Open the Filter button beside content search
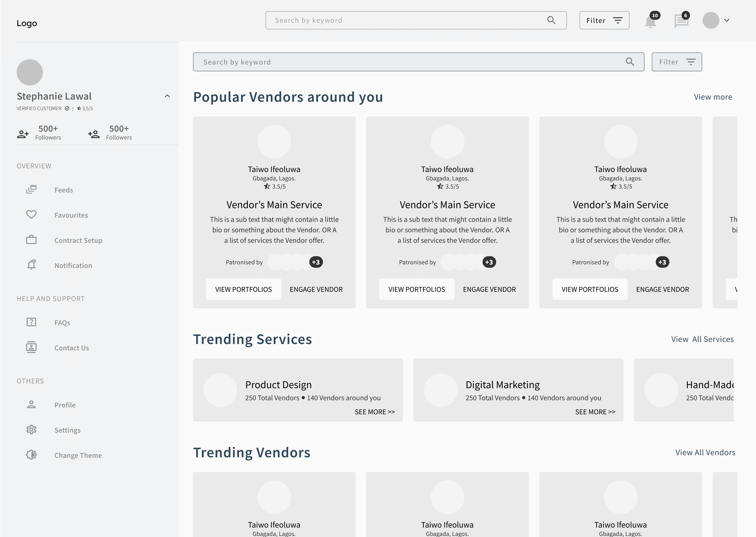The image size is (756, 537). coord(677,62)
